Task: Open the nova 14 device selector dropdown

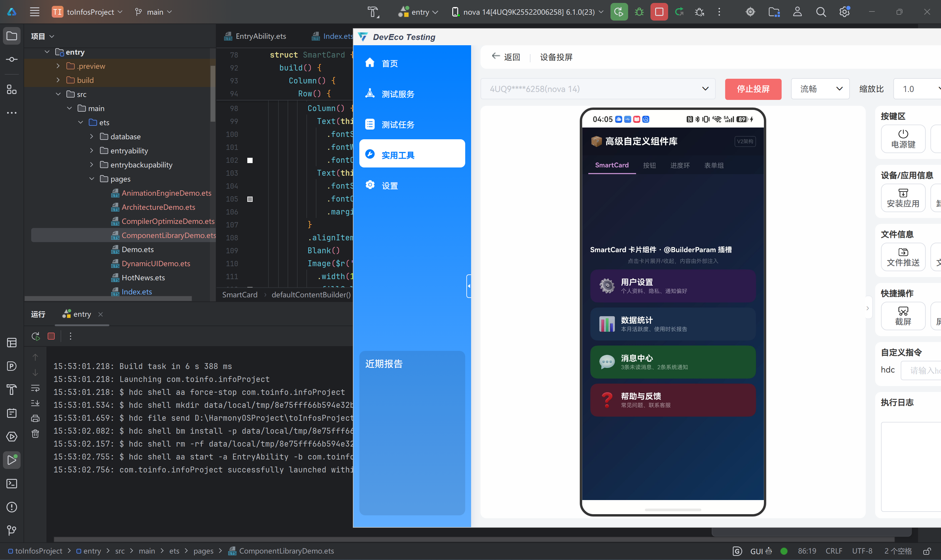Action: (x=528, y=12)
